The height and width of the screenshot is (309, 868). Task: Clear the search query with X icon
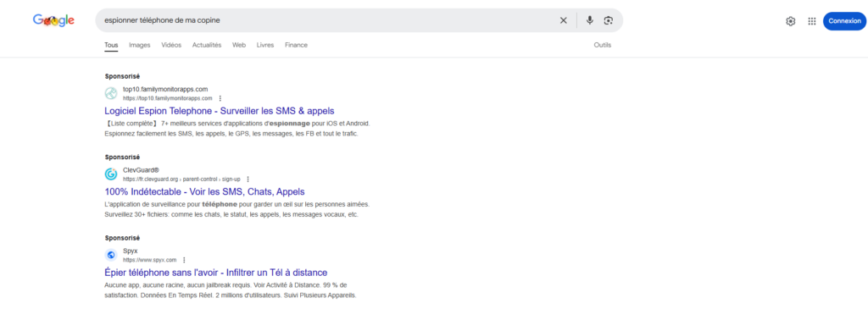pyautogui.click(x=564, y=20)
